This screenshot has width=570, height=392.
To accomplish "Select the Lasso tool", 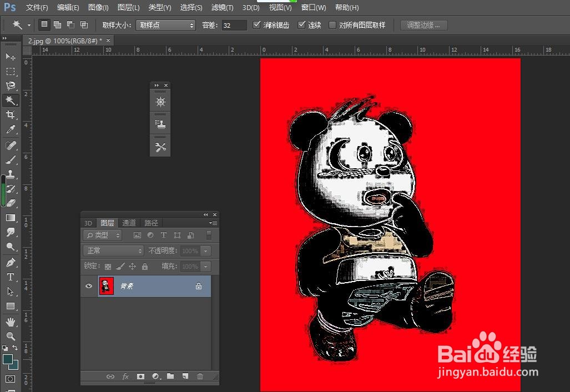I will point(11,86).
